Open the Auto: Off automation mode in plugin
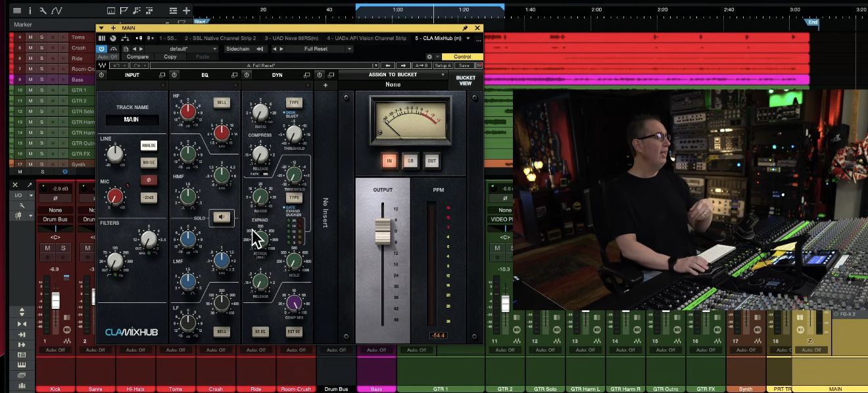 click(108, 57)
